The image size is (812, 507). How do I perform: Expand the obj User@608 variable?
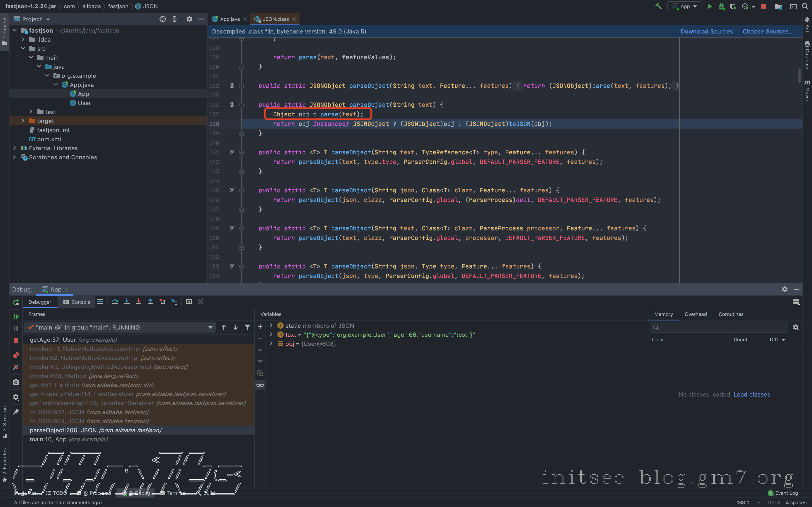271,343
